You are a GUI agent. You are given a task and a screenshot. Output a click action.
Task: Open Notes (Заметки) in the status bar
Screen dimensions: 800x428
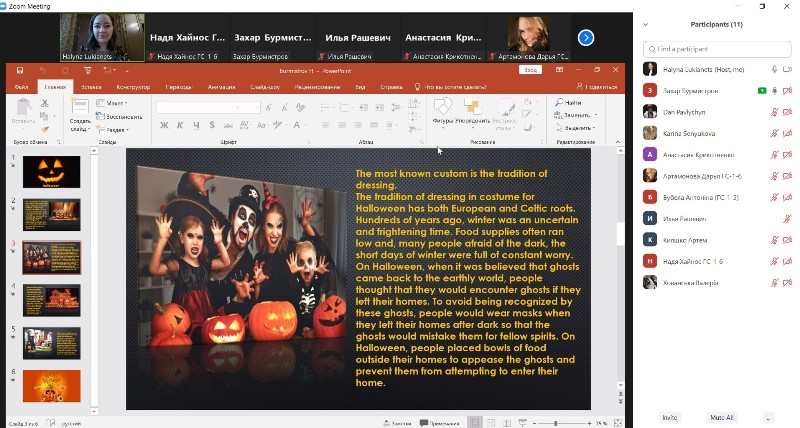coord(399,423)
